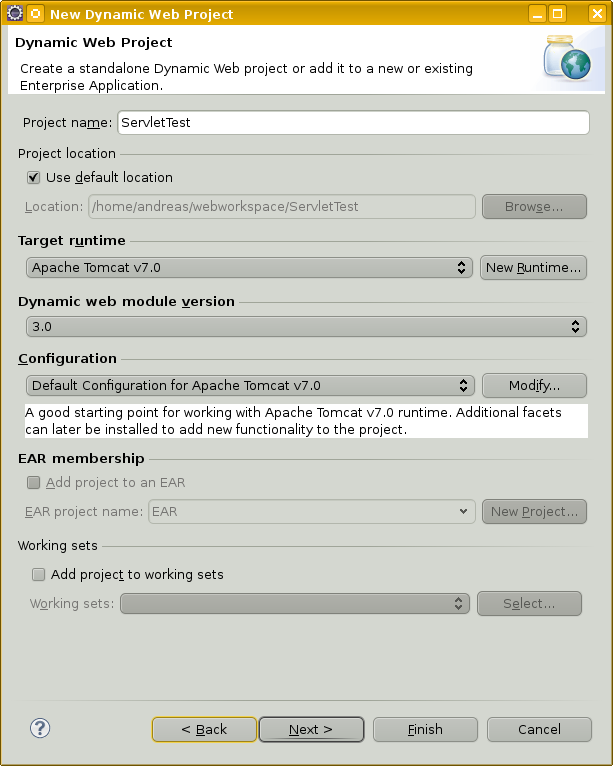Go to the Next > wizard page

click(x=311, y=729)
